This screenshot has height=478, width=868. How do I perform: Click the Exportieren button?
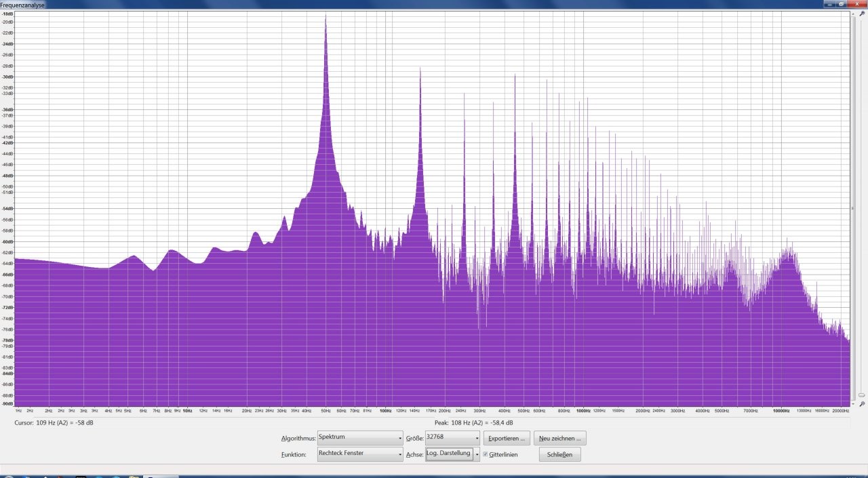(x=507, y=438)
